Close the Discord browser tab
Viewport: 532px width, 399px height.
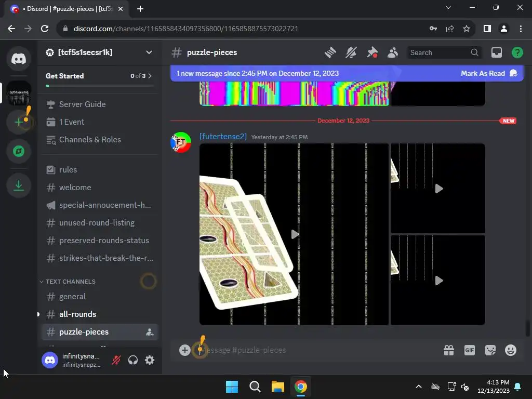tap(121, 9)
